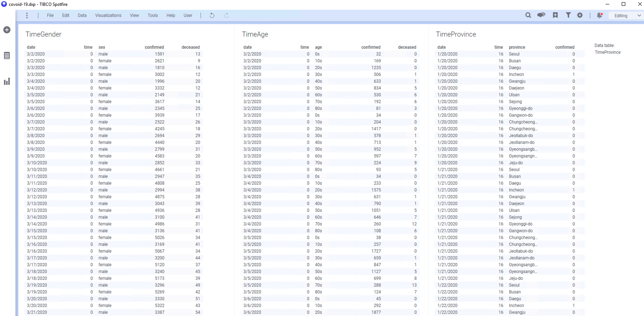
Task: Open the conversations speech-bubble icon
Action: click(541, 15)
